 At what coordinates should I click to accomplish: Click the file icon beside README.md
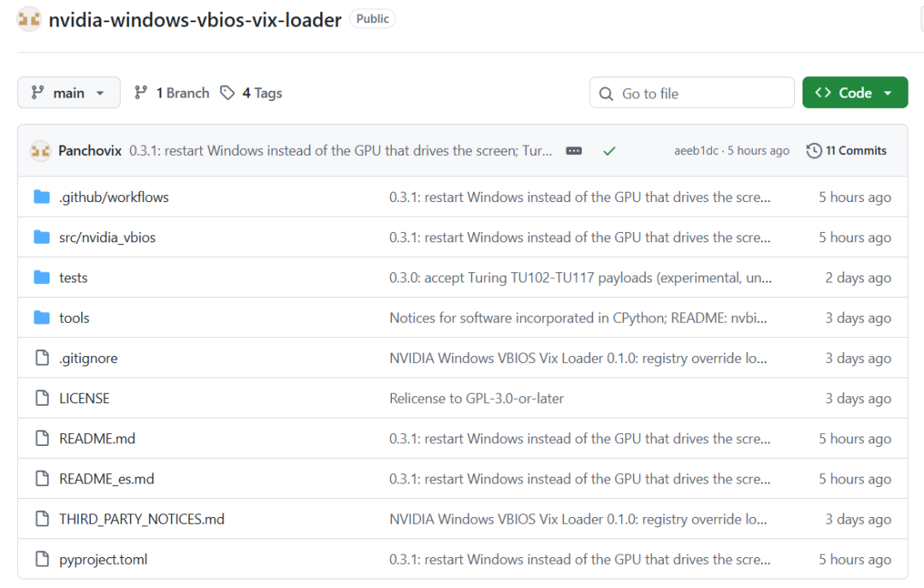[42, 437]
